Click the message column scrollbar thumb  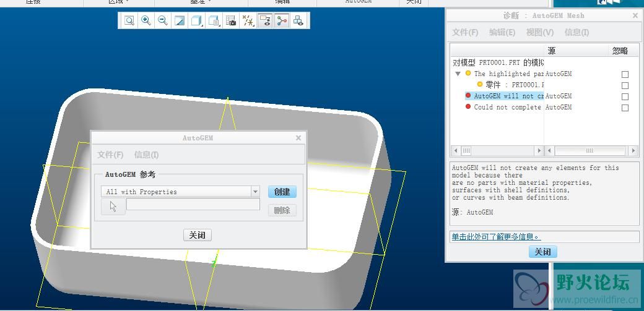[x=466, y=151]
